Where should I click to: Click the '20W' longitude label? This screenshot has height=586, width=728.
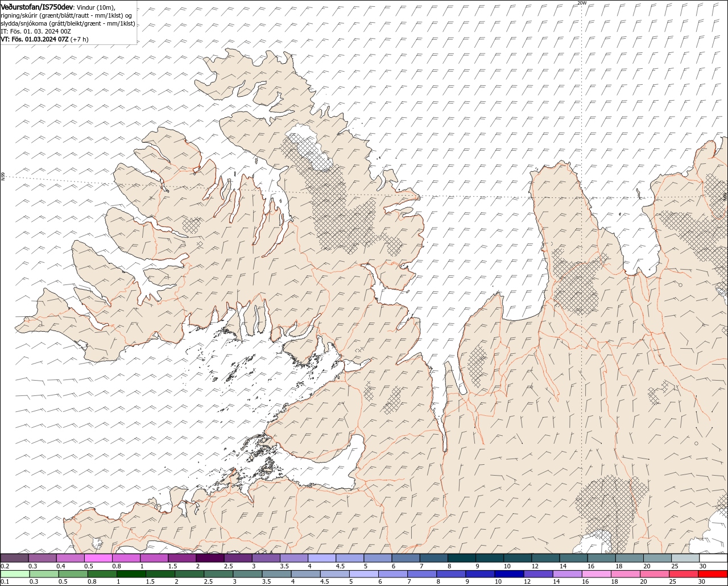581,3
